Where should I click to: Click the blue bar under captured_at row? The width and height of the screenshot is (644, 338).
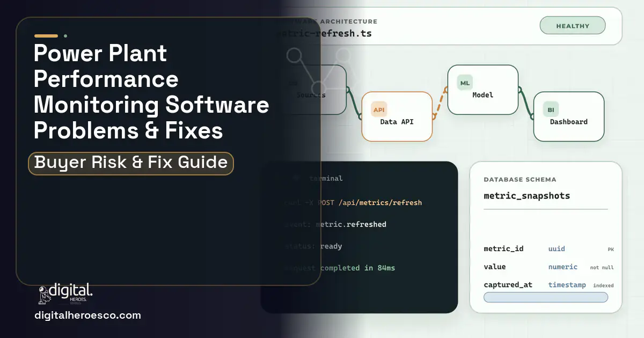coord(546,297)
